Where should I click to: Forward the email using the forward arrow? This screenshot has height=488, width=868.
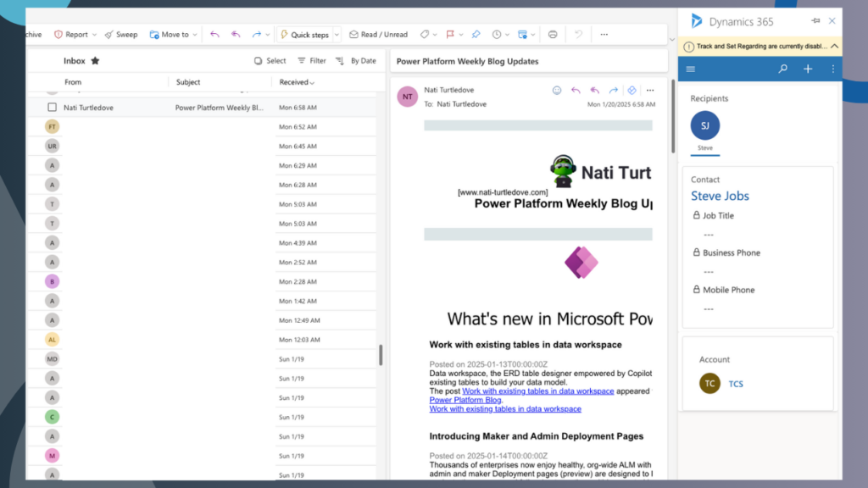tap(612, 90)
